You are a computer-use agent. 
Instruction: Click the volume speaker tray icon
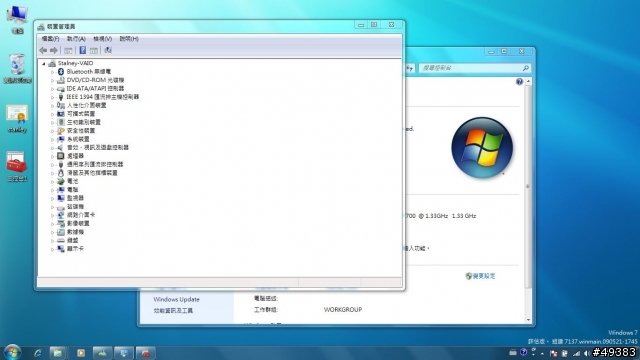pyautogui.click(x=587, y=353)
